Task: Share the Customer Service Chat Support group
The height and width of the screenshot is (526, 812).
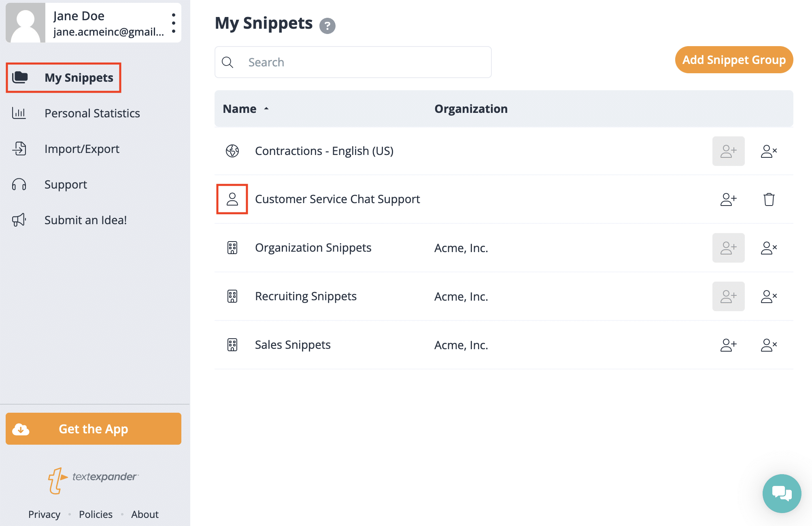Action: (x=728, y=199)
